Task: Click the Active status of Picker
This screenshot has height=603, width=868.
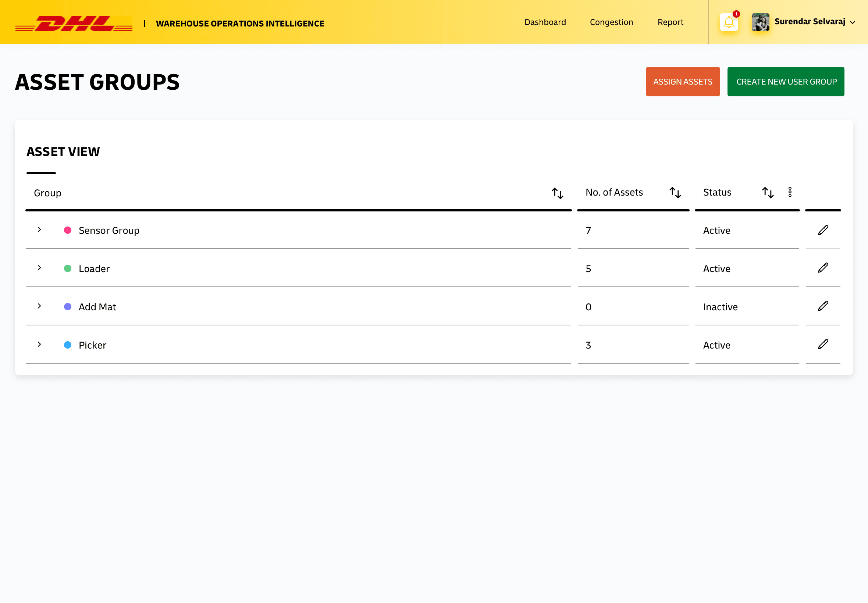Action: [716, 345]
